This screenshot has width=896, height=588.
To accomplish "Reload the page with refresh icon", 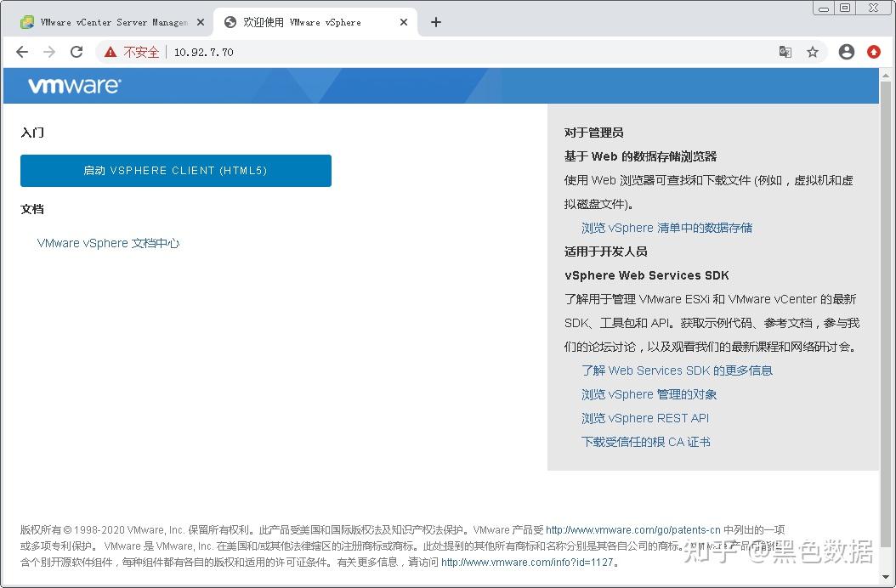I will coord(77,52).
